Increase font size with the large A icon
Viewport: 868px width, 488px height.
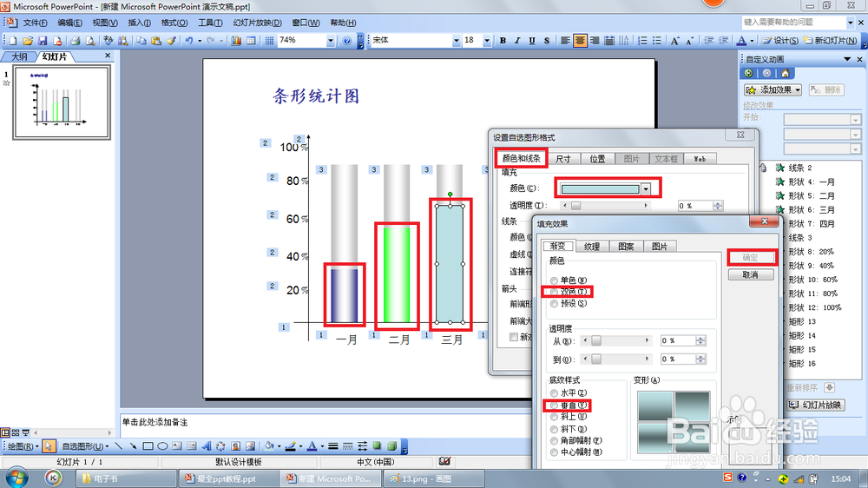click(674, 41)
